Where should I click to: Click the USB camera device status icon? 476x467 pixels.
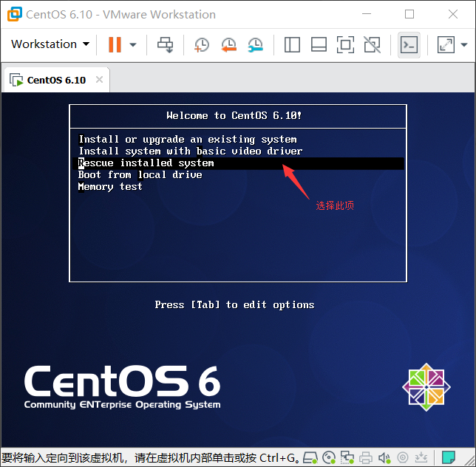pos(403,457)
